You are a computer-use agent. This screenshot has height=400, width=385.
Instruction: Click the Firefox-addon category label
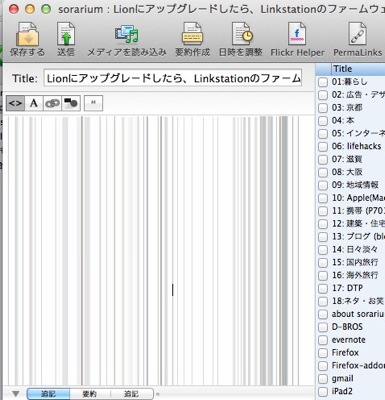358,365
